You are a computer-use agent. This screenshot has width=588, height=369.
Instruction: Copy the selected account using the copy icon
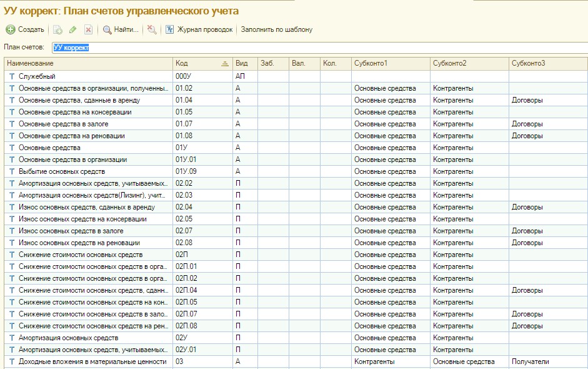(x=57, y=29)
